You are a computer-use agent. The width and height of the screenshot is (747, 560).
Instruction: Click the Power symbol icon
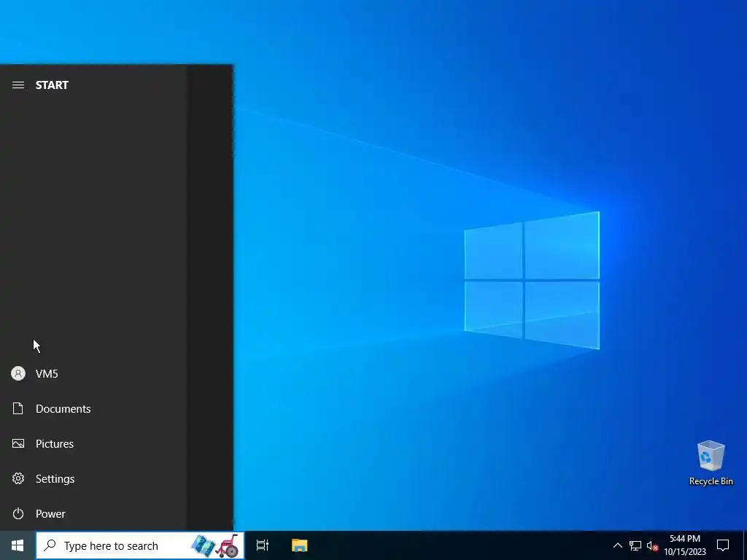click(x=18, y=513)
